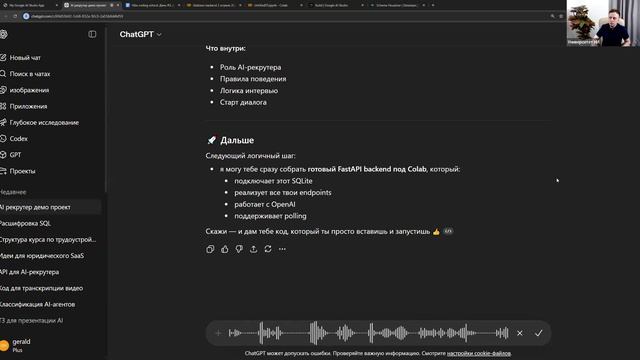640x360 pixels.
Task: Open chat Идеи для юридического SaaS
Action: pyautogui.click(x=42, y=256)
